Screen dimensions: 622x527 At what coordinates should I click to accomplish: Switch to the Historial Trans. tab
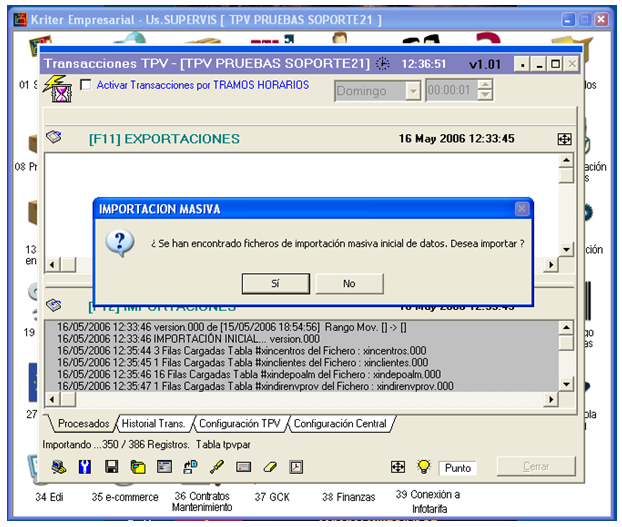point(152,424)
